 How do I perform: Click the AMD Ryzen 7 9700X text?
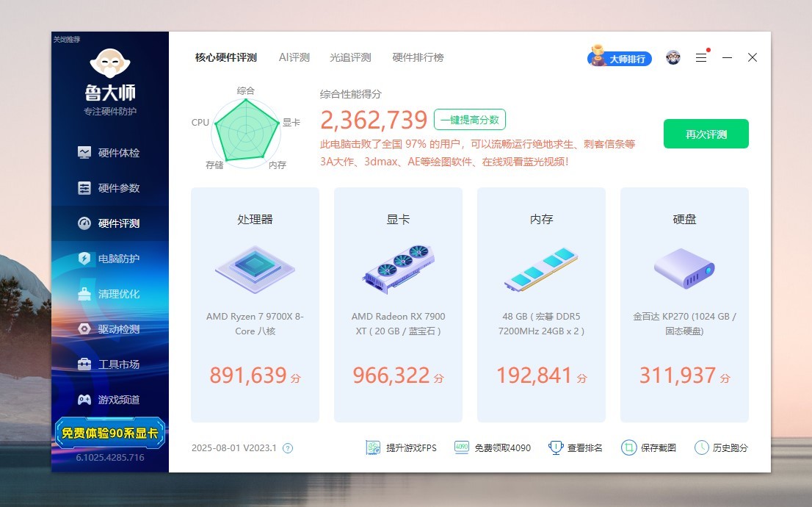coord(255,323)
